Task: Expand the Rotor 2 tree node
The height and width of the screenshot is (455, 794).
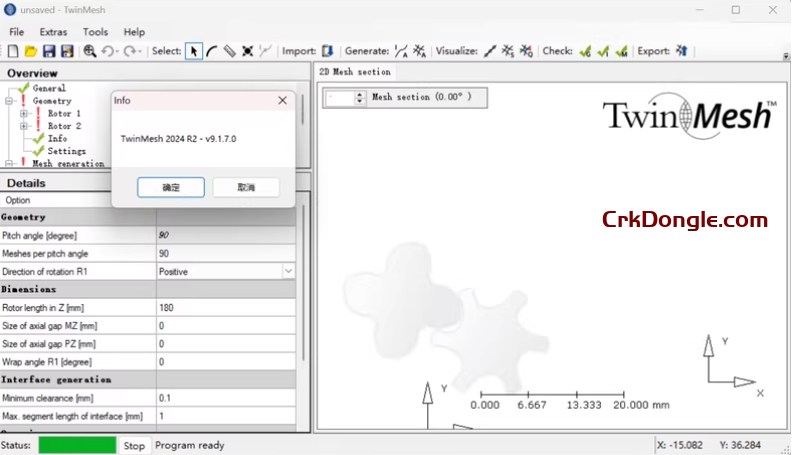Action: point(24,127)
